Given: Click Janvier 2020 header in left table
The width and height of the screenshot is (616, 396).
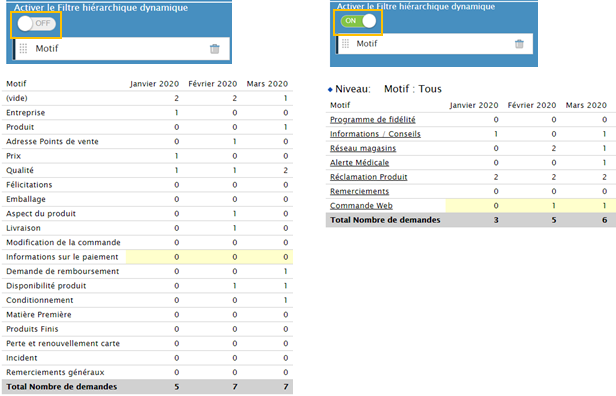Looking at the screenshot, I should click(x=154, y=84).
